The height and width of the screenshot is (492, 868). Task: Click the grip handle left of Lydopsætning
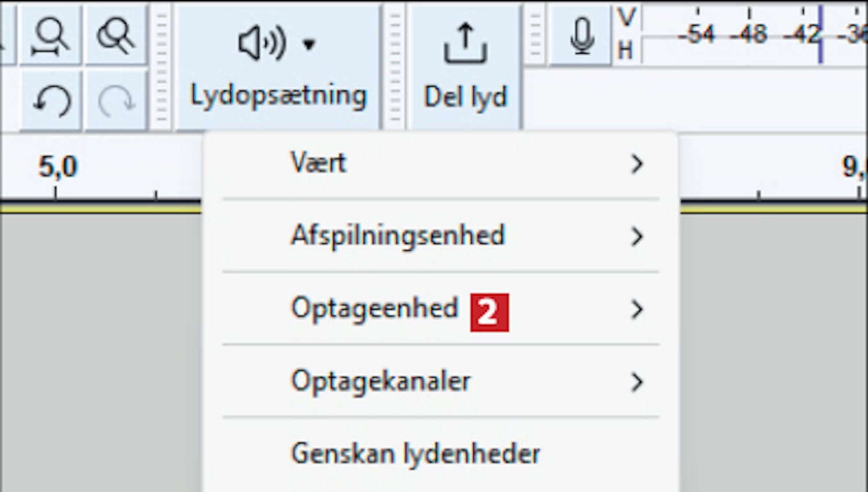161,65
